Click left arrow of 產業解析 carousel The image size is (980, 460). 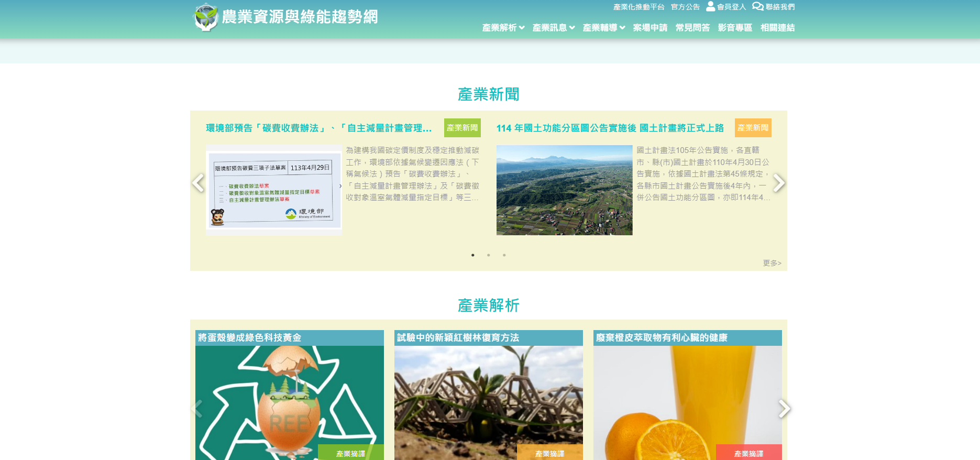click(x=197, y=409)
